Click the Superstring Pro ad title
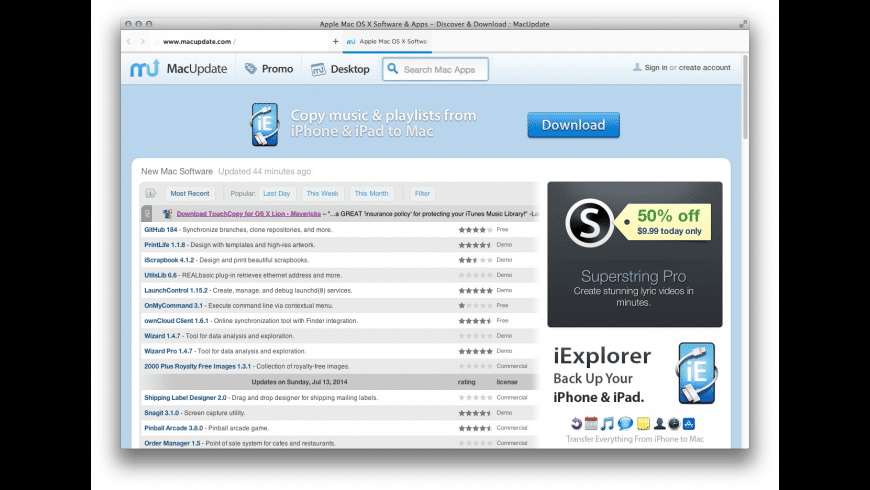The image size is (870, 490). [x=634, y=276]
